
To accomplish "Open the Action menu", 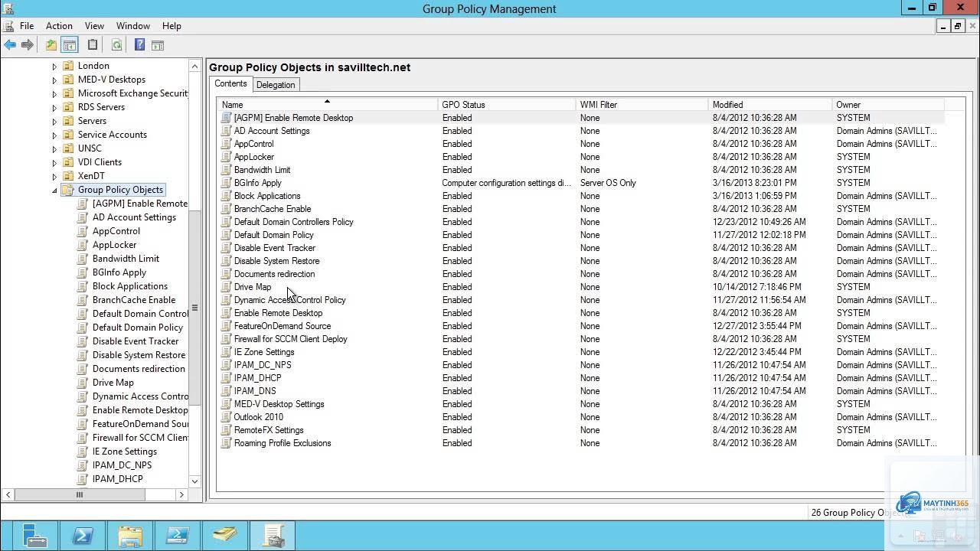I will pos(59,26).
